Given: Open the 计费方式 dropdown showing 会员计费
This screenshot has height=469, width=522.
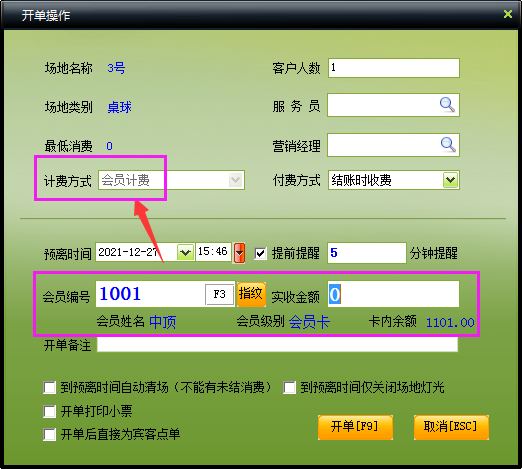Looking at the screenshot, I should [x=236, y=180].
